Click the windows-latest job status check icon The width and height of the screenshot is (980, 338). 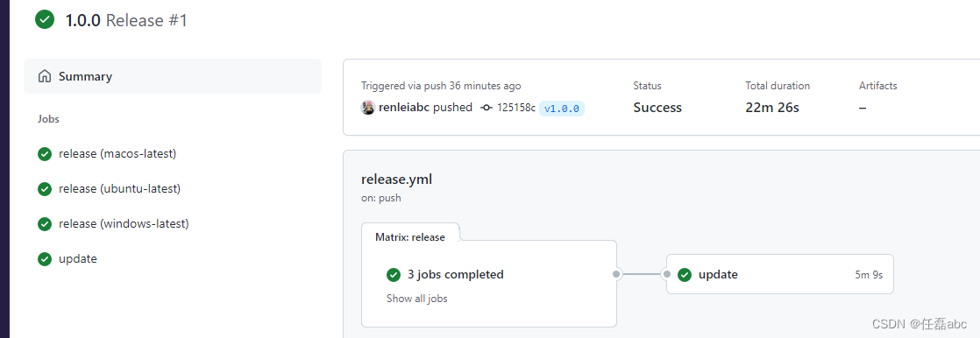coord(45,223)
